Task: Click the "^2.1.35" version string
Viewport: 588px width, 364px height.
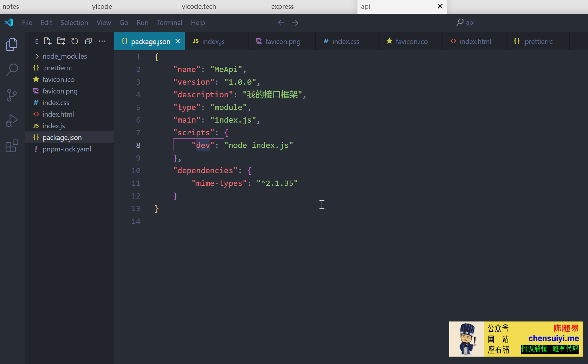Action: click(277, 183)
